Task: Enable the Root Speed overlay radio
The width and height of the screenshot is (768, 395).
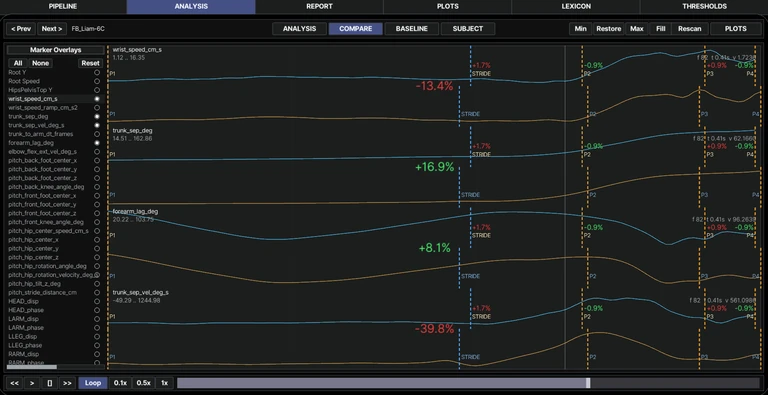Action: tap(97, 81)
